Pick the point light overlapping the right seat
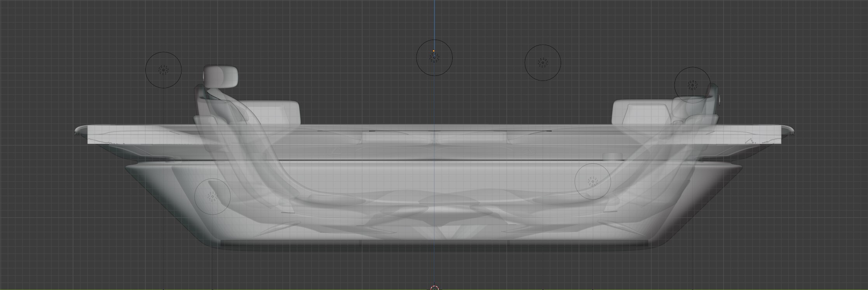Viewport: 868px width, 290px height. 692,85
